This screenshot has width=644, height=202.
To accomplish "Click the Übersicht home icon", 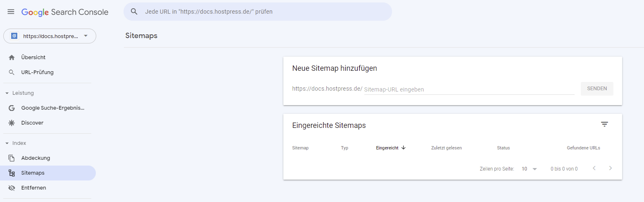I will 12,58.
